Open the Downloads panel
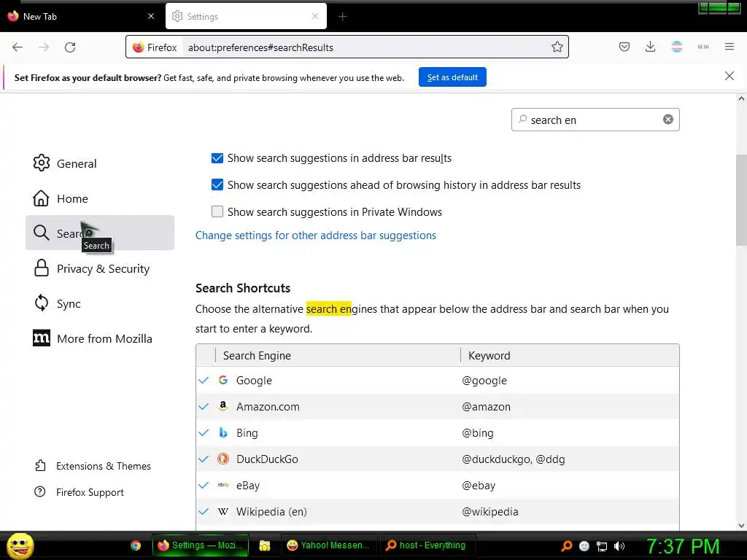Screen dimensions: 747x560 point(650,47)
